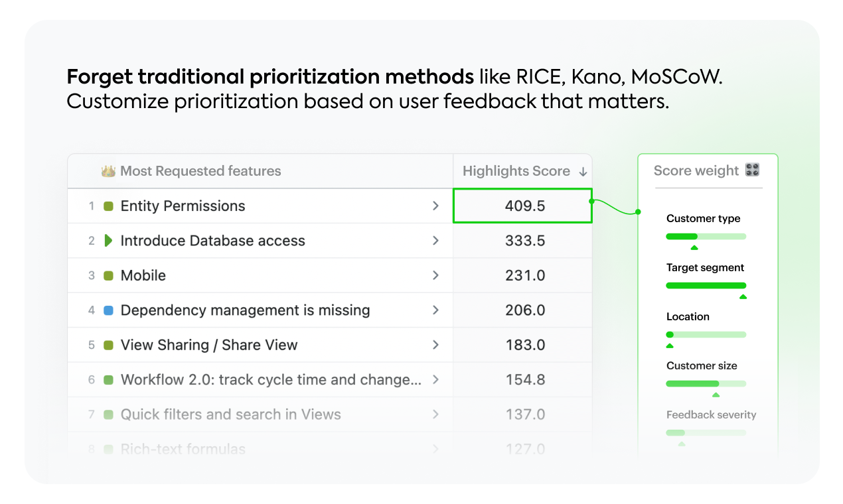This screenshot has width=843, height=504.
Task: Open View Sharing / Share View feature
Action: pyautogui.click(x=260, y=345)
